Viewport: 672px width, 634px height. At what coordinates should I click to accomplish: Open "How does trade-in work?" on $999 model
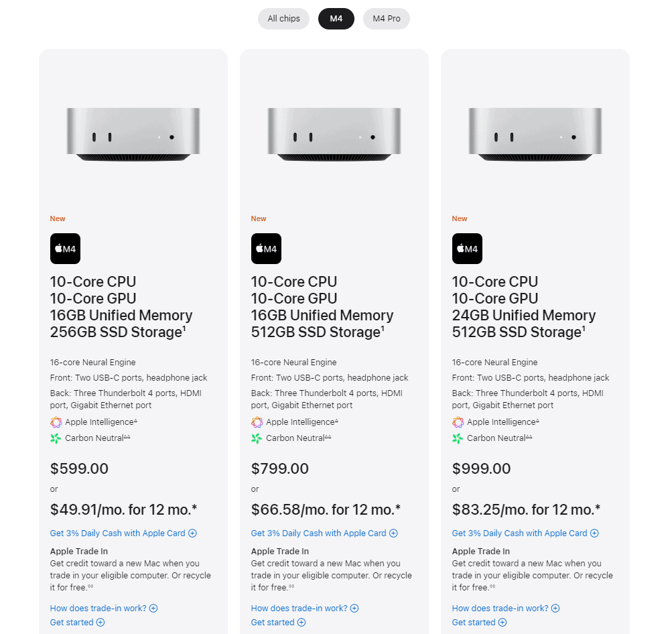point(505,609)
